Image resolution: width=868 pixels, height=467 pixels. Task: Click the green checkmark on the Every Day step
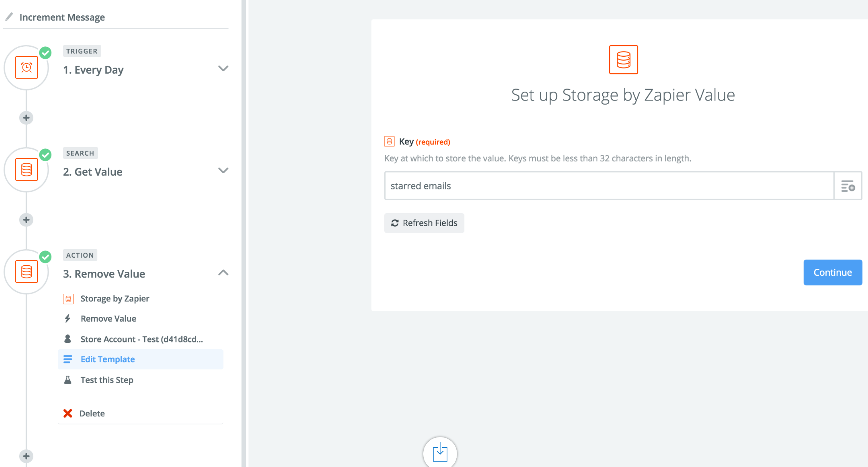pos(45,53)
